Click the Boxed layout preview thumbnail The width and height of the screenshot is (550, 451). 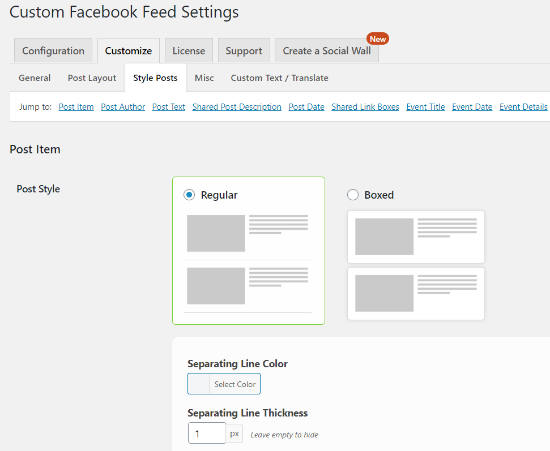[x=416, y=265]
